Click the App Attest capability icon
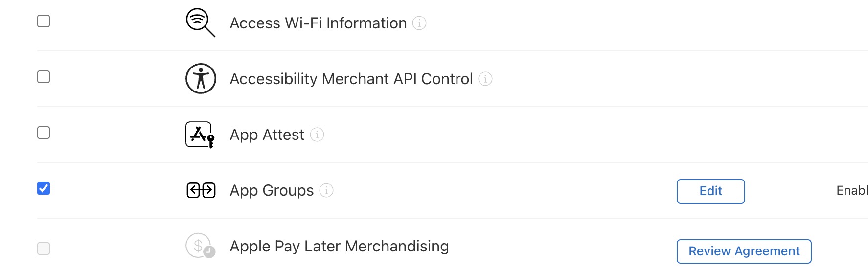Image resolution: width=868 pixels, height=272 pixels. (200, 135)
